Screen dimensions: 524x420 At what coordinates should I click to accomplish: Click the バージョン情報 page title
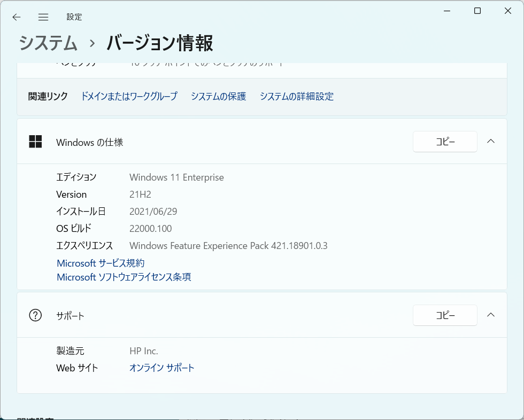click(x=160, y=43)
